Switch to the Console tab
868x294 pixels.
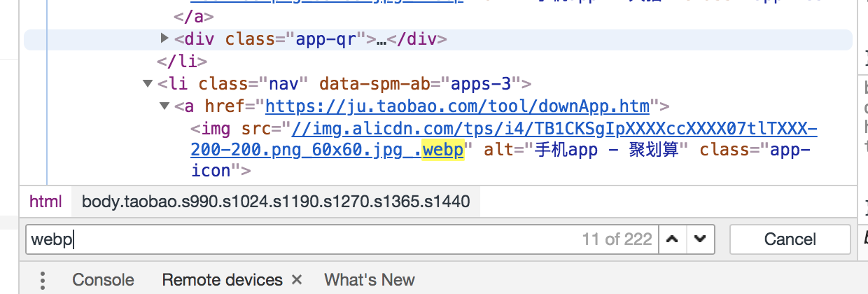[103, 280]
